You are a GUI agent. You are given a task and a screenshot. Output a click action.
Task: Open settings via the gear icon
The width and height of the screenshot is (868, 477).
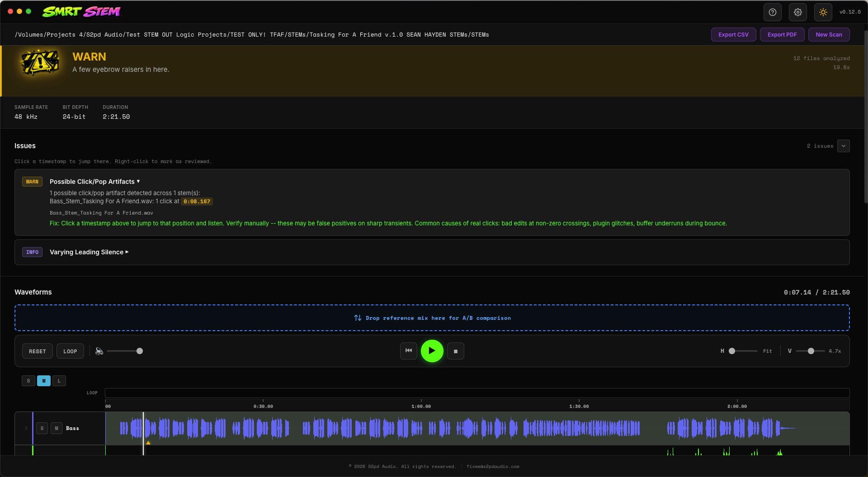coord(797,12)
